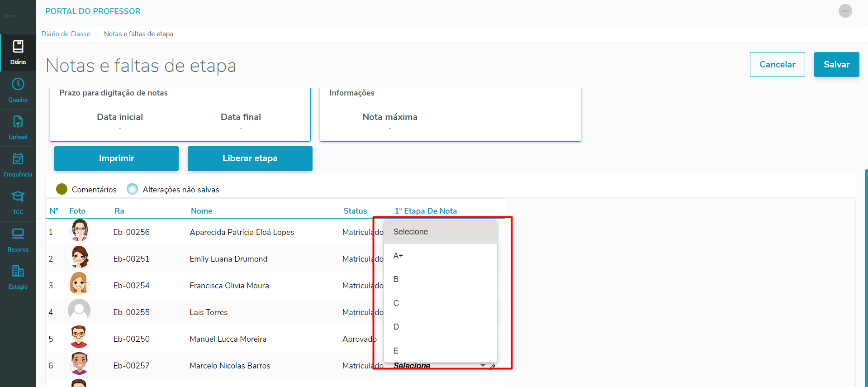Click the Foto column header
868x387 pixels.
(x=77, y=211)
